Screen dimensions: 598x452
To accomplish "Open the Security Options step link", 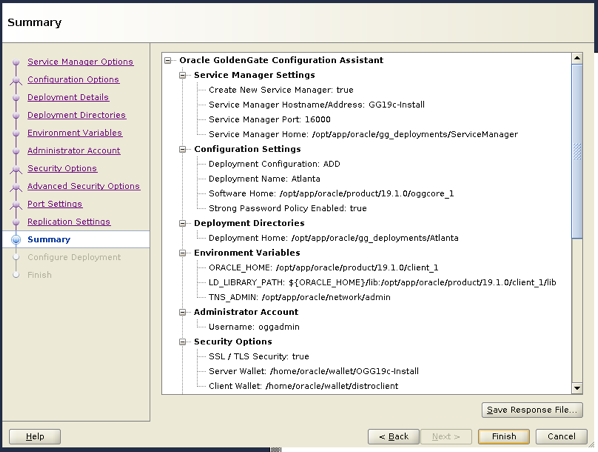I will (62, 168).
